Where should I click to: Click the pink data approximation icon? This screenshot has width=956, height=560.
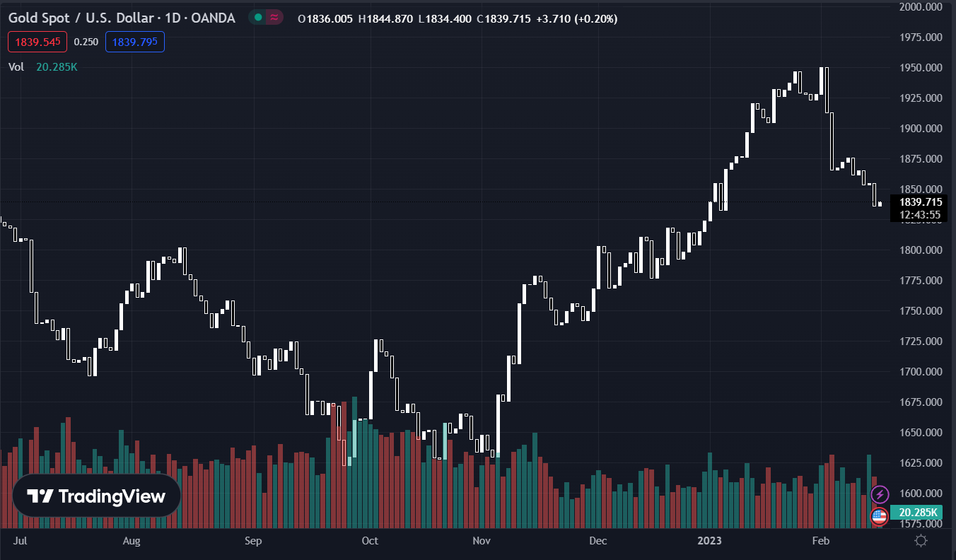point(274,18)
